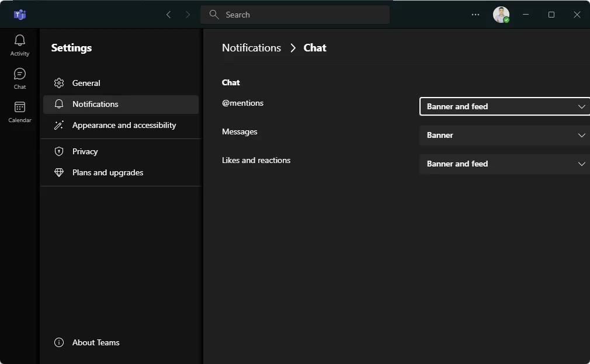Open the Chat icon in sidebar

click(x=20, y=78)
